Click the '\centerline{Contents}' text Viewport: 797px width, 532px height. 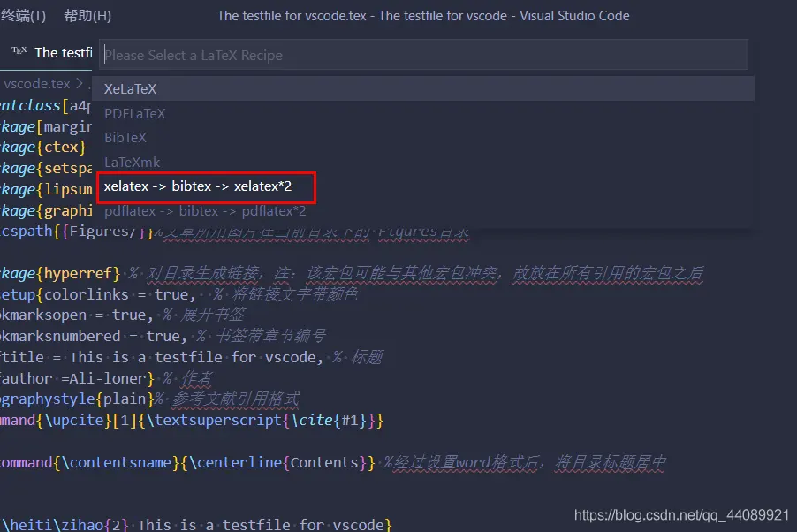tap(277, 463)
